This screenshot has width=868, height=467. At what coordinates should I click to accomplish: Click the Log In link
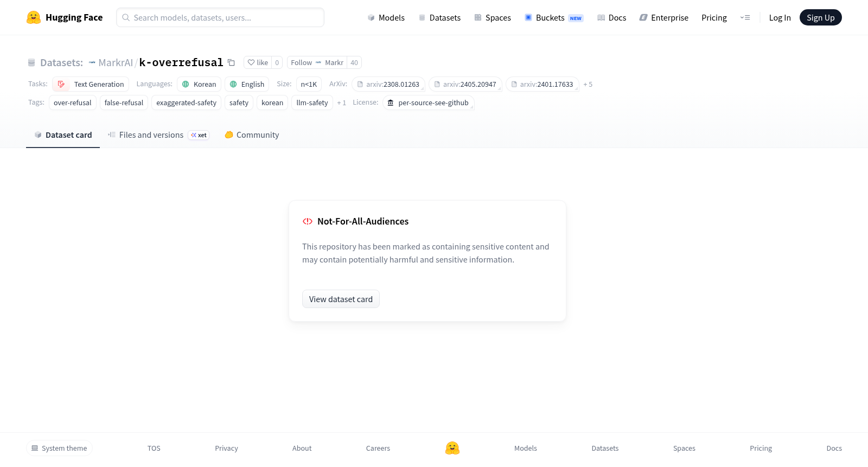click(780, 17)
